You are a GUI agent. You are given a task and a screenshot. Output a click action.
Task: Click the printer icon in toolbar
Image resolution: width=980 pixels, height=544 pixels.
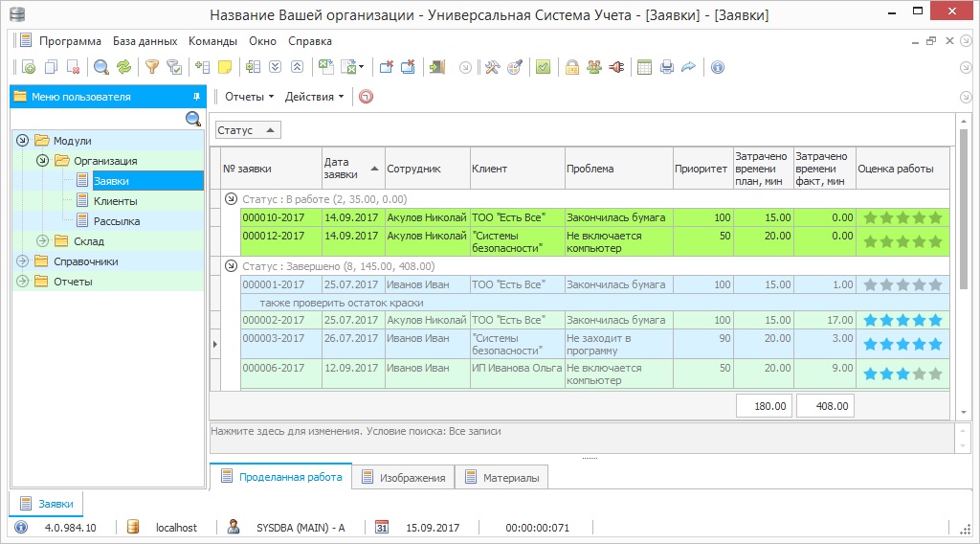(667, 68)
